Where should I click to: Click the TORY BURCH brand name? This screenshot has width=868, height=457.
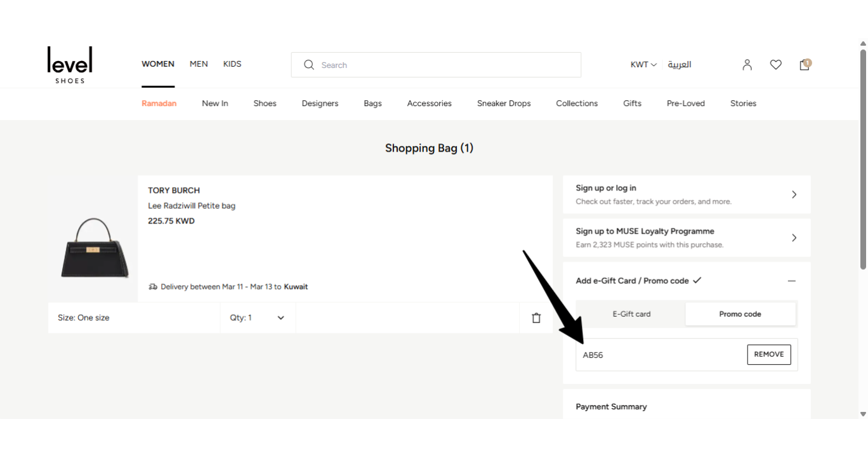(174, 190)
